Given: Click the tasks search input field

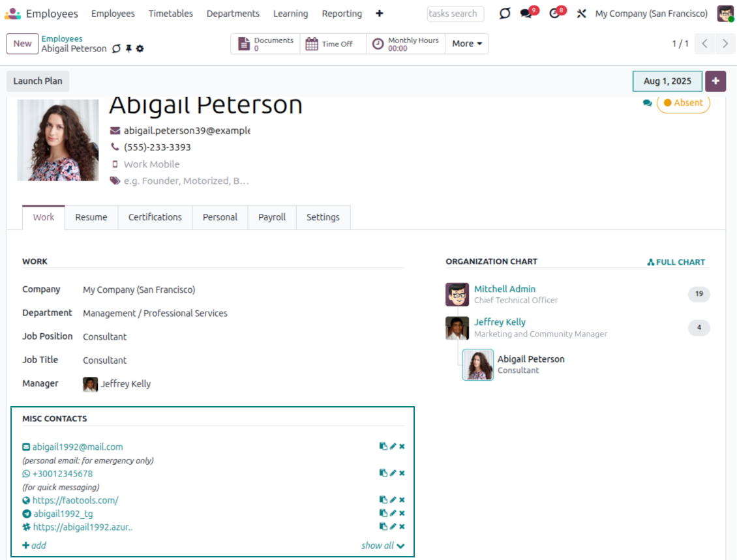Looking at the screenshot, I should [455, 14].
